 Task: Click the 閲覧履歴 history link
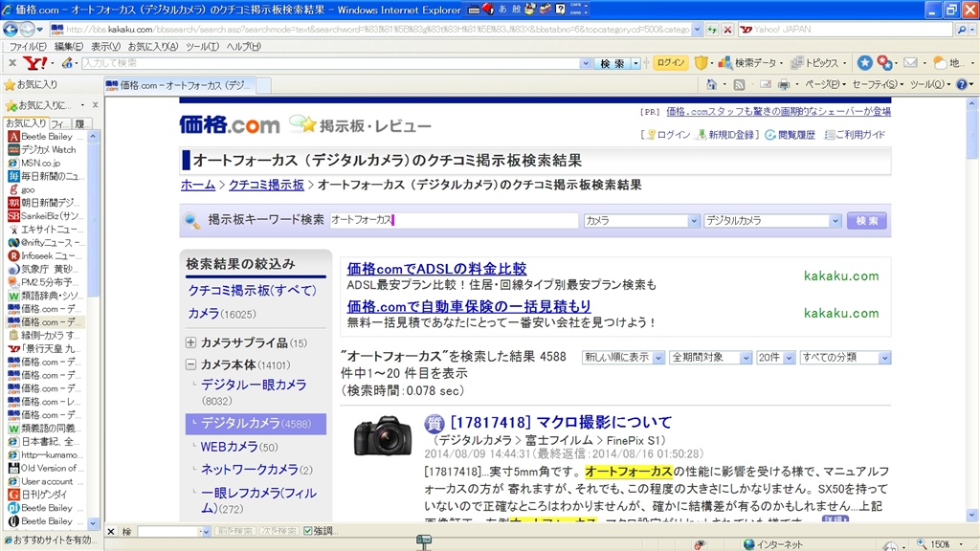pos(790,134)
